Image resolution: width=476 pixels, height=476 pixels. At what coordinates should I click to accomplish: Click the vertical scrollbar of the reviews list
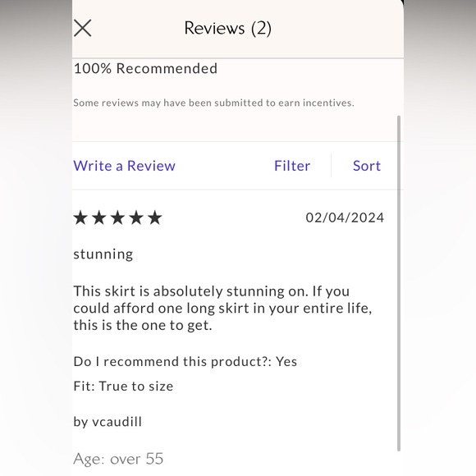[399, 283]
